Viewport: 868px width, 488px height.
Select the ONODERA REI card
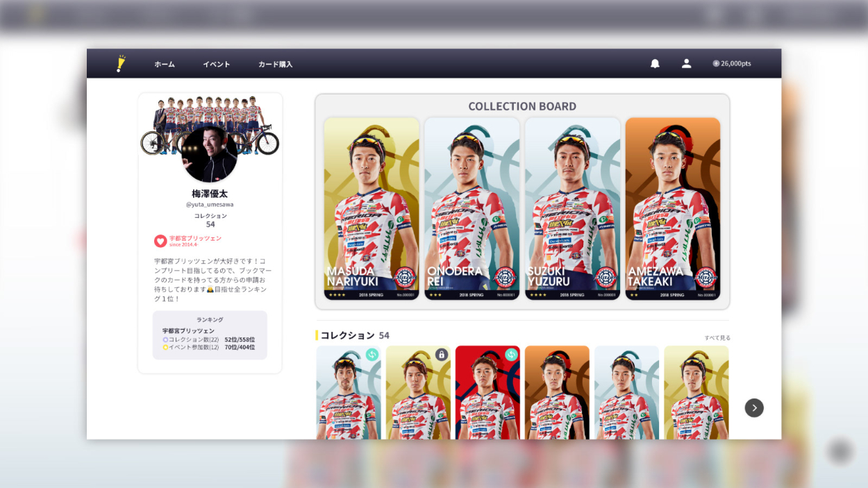pyautogui.click(x=472, y=208)
